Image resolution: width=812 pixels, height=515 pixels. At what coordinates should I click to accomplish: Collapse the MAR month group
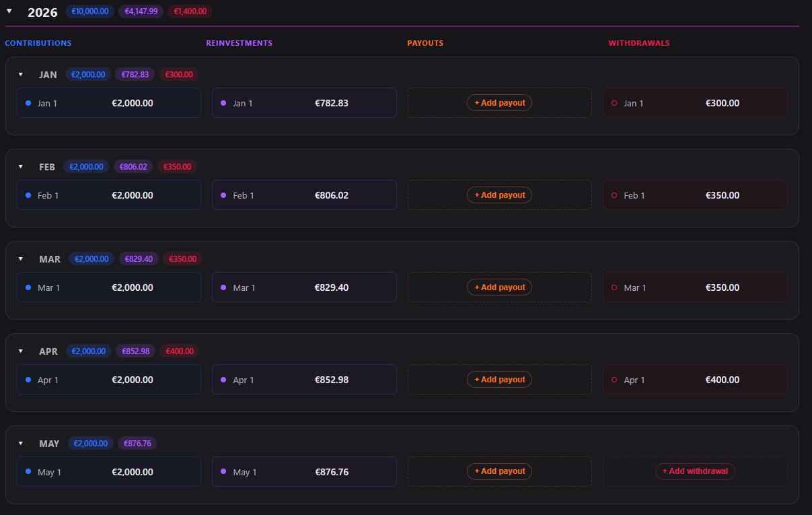21,259
